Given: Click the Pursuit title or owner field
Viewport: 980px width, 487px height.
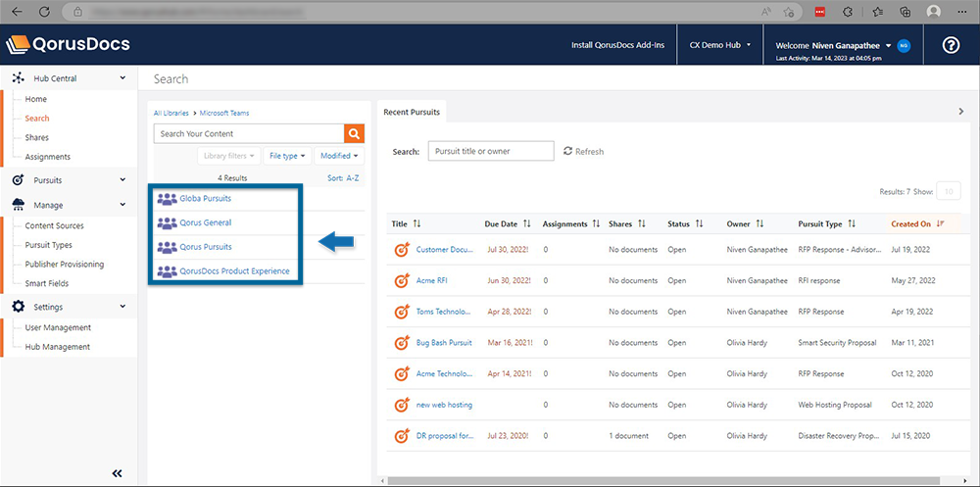Looking at the screenshot, I should (x=491, y=151).
